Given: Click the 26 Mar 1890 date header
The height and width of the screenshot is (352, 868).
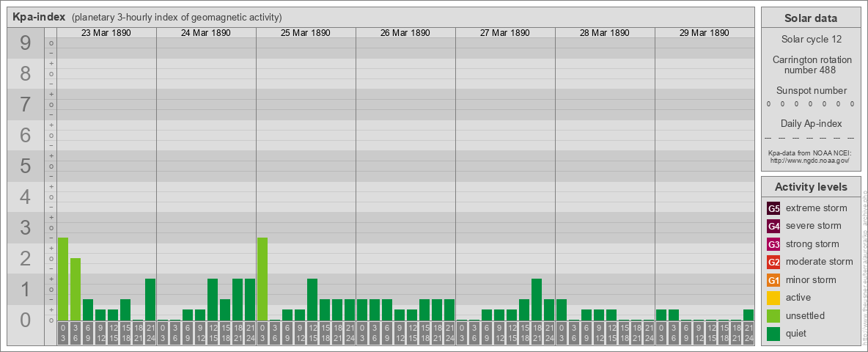Looking at the screenshot, I should click(x=405, y=33).
